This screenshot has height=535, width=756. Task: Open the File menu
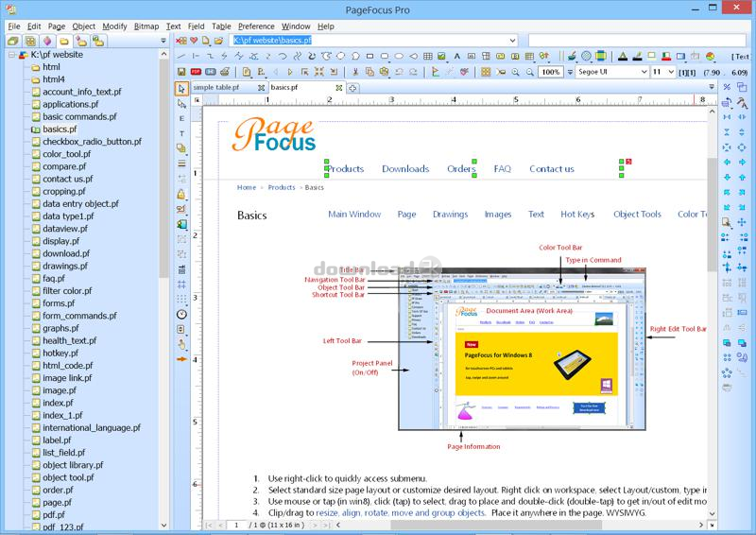click(14, 26)
